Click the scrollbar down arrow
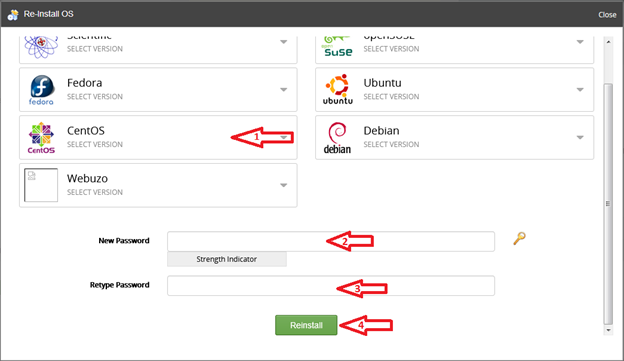Screen dimensions: 624x361 point(608,330)
